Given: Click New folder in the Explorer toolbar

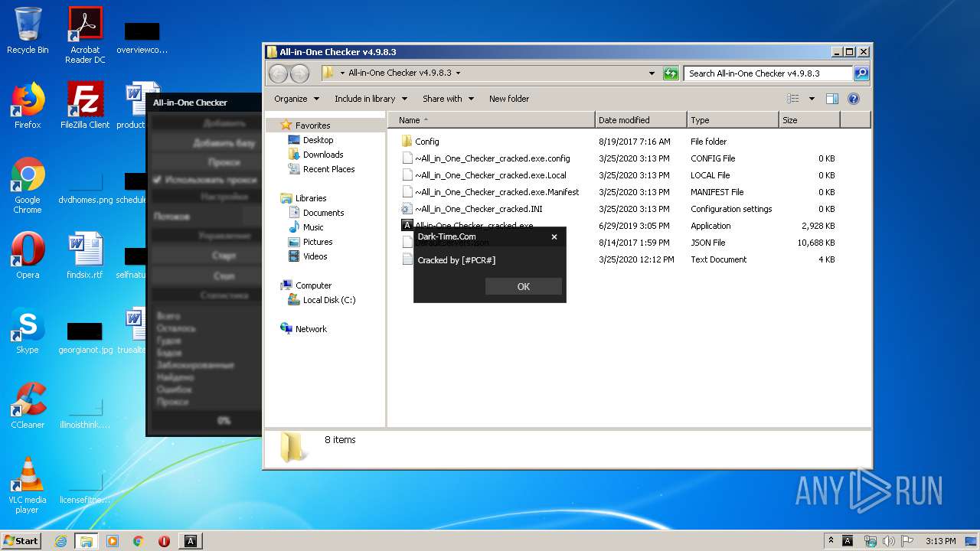Looking at the screenshot, I should [509, 99].
